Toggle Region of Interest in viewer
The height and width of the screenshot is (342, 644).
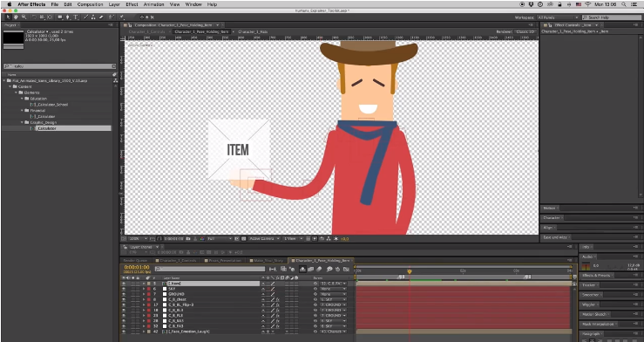236,238
